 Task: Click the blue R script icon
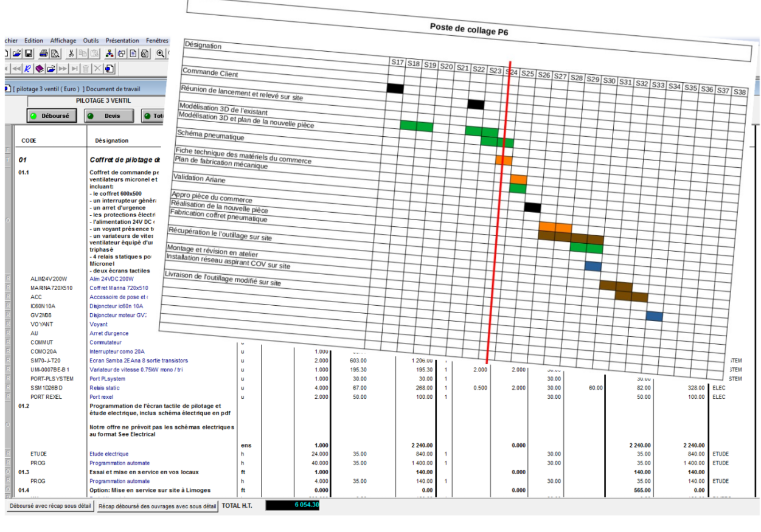pos(28,69)
